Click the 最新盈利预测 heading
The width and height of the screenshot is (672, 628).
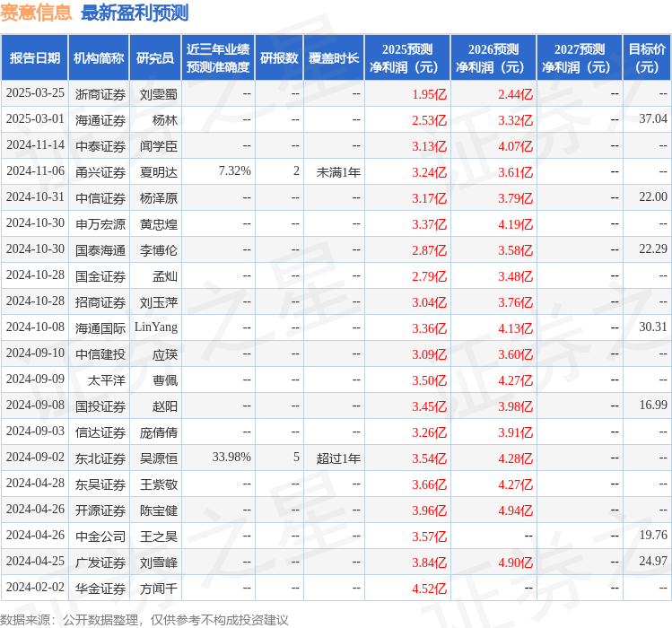coord(135,13)
